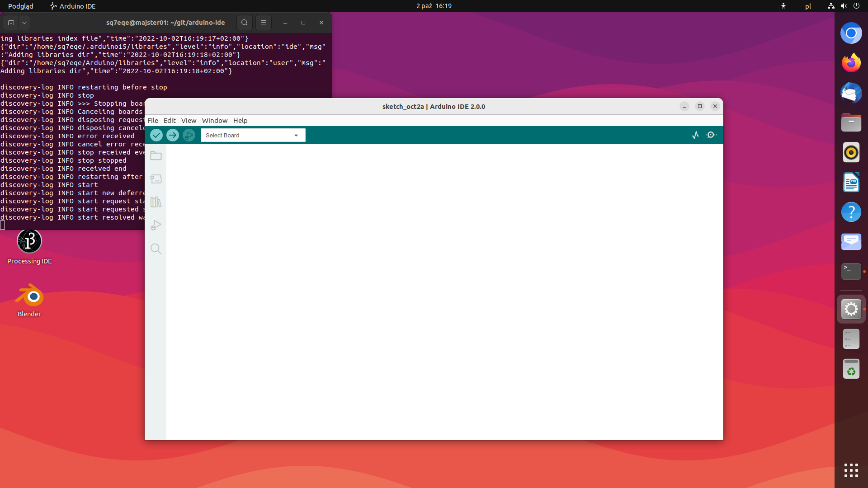
Task: Expand the Select Board dropdown
Action: coord(253,135)
